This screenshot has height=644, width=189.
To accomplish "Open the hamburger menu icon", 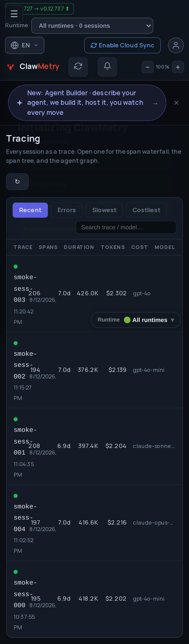I will coord(14,14).
